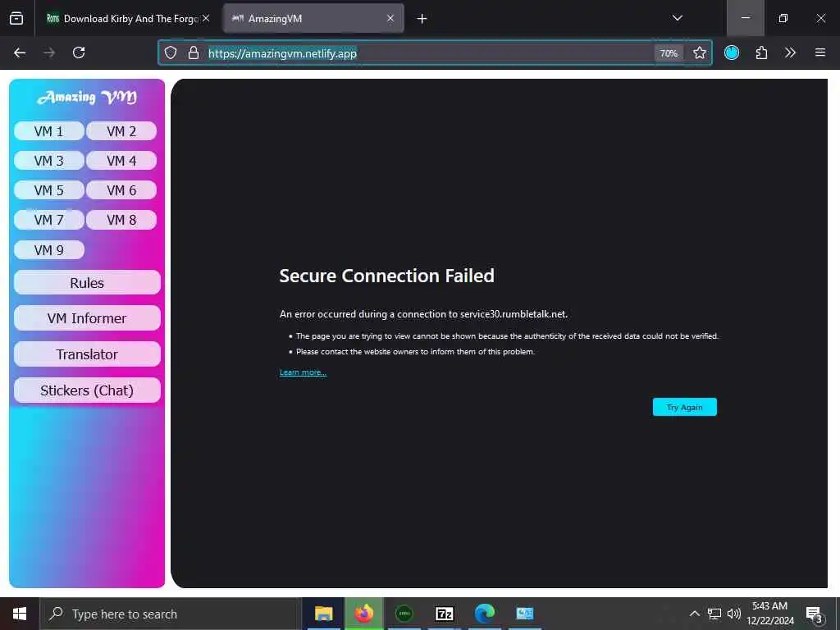Open the Windows Start menu
840x630 pixels.
click(20, 614)
